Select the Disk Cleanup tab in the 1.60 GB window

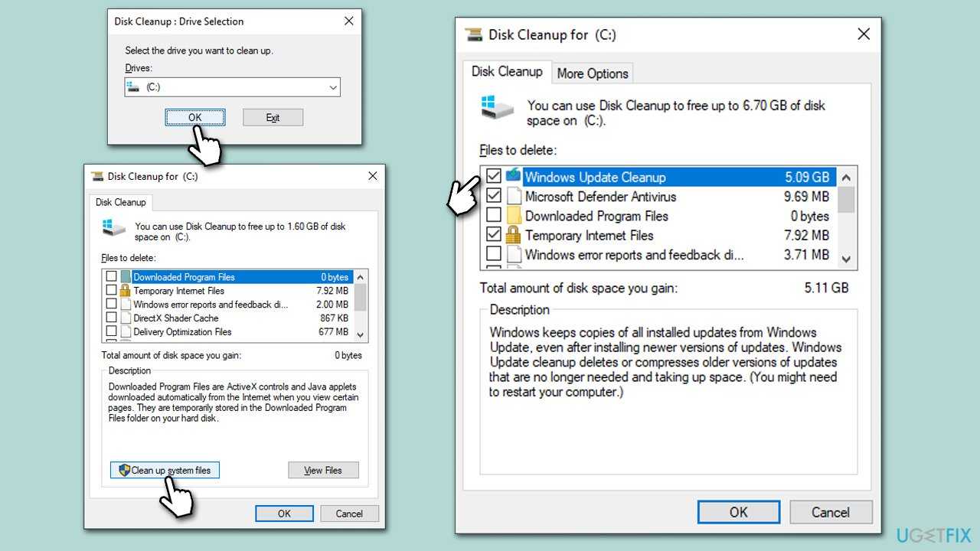[120, 202]
